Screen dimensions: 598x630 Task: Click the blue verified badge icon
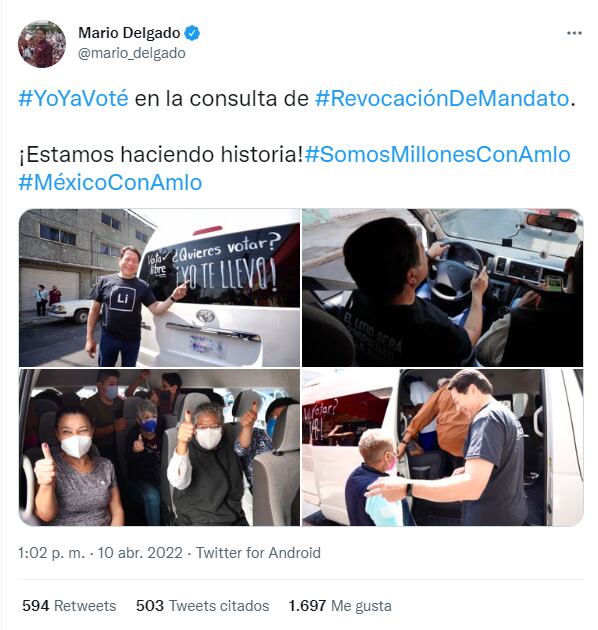[x=192, y=33]
